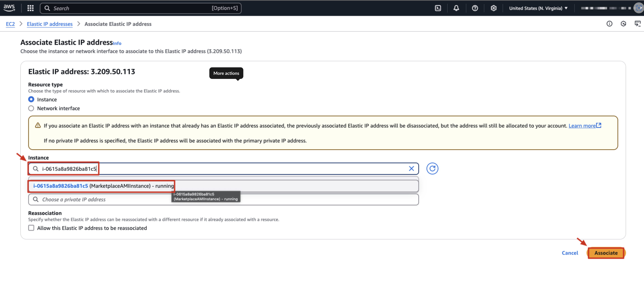Open the page info panel icon

(x=609, y=24)
